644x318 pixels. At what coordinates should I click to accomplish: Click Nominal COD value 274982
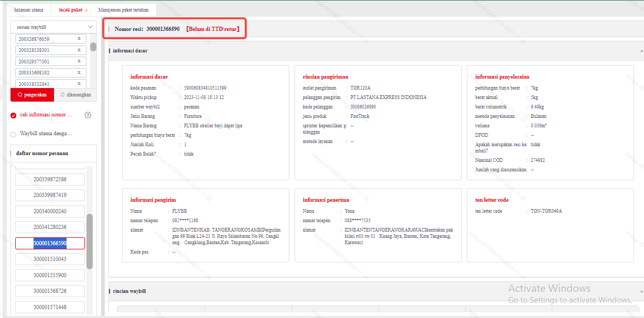click(x=538, y=160)
